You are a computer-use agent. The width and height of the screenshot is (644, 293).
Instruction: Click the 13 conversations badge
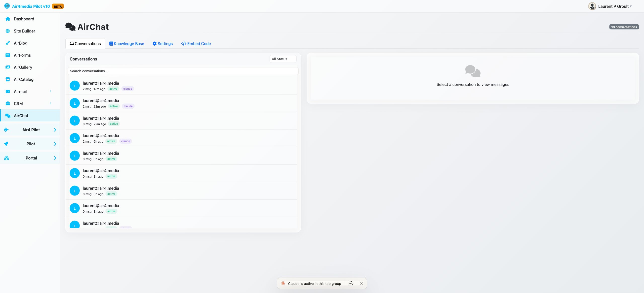(624, 27)
